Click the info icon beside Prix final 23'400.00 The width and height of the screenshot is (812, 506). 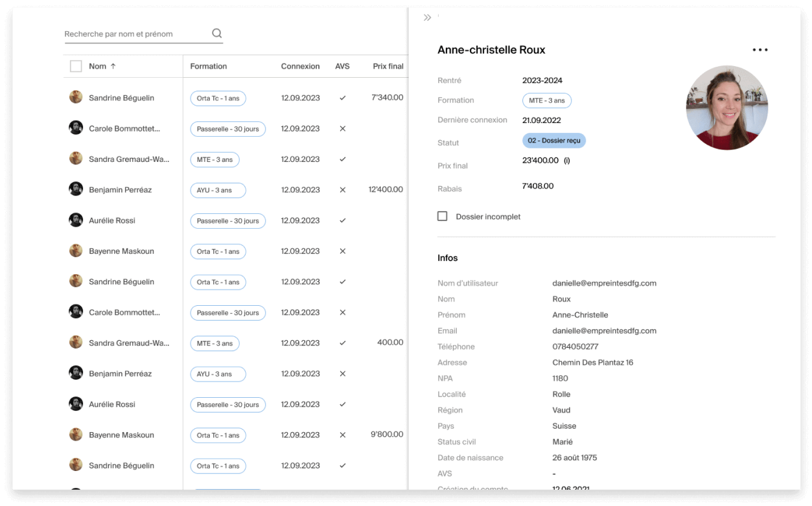566,161
